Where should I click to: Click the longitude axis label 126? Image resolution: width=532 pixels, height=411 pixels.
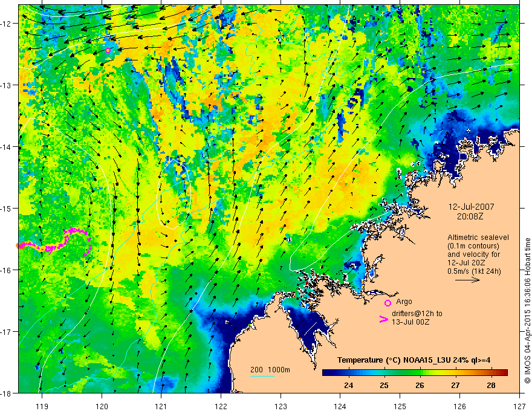click(x=459, y=406)
